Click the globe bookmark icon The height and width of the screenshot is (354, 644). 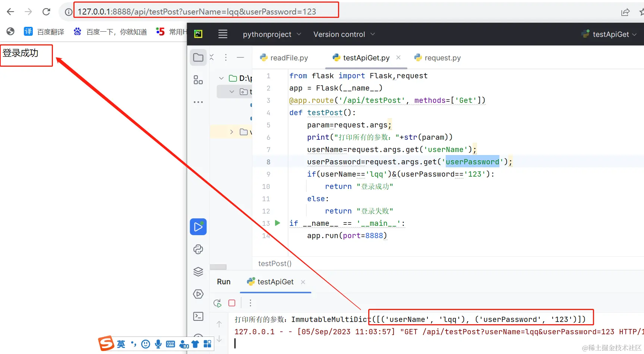[x=10, y=31]
